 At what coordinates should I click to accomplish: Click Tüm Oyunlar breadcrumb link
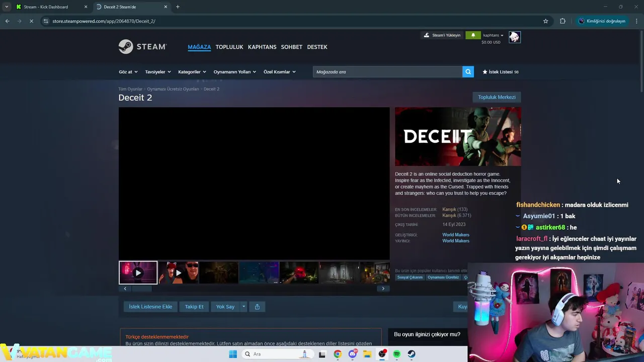tap(130, 89)
